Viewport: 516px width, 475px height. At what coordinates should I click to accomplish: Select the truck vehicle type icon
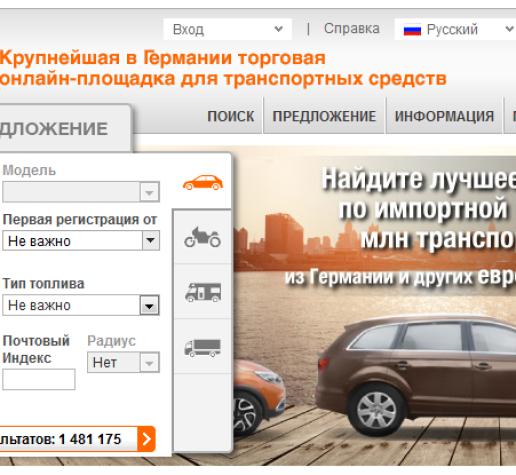pos(203,348)
